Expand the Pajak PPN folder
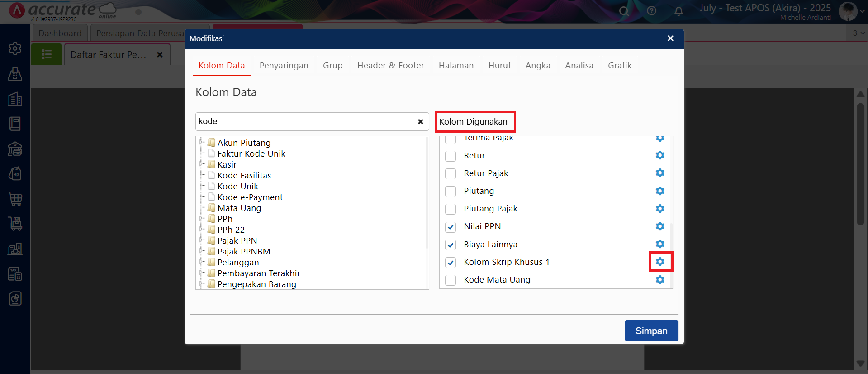The width and height of the screenshot is (868, 374). (x=202, y=240)
